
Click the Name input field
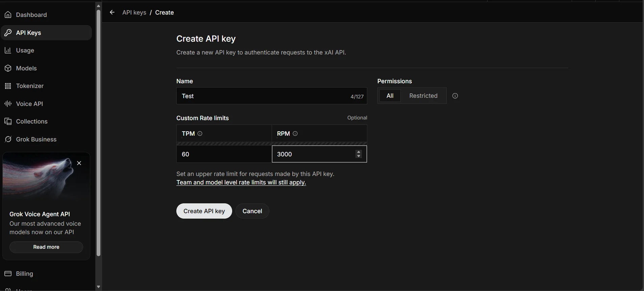point(264,96)
